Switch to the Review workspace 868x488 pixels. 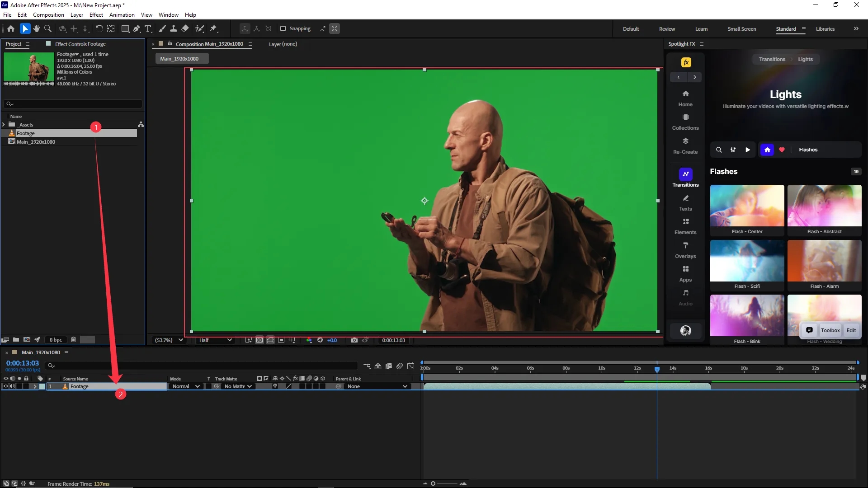pos(667,29)
